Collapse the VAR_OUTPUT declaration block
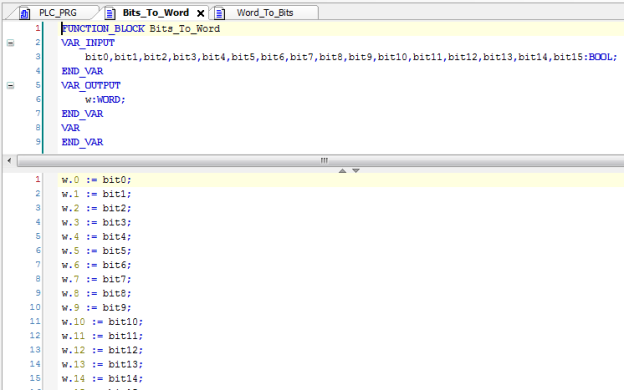The width and height of the screenshot is (625, 390). point(10,85)
